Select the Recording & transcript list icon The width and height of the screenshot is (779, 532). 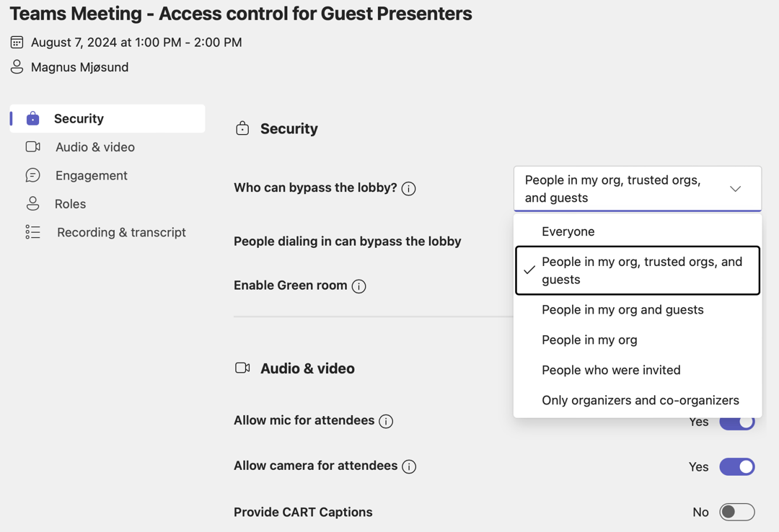point(32,232)
